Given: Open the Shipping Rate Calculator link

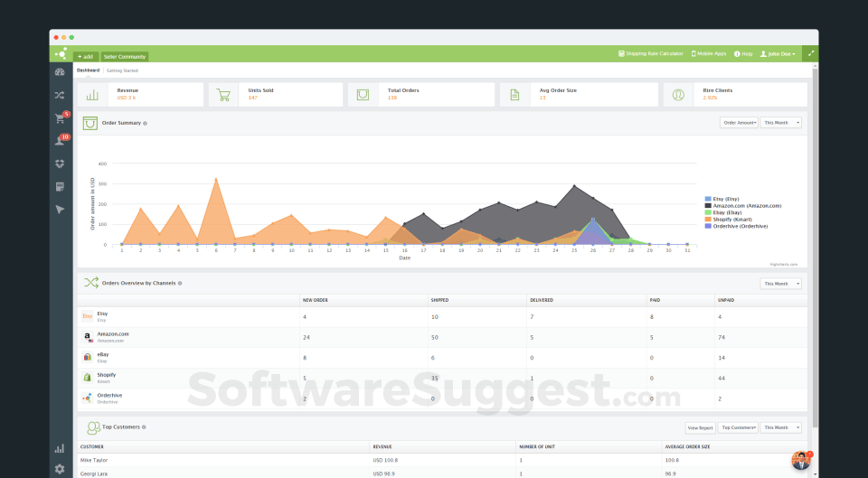Looking at the screenshot, I should point(651,53).
